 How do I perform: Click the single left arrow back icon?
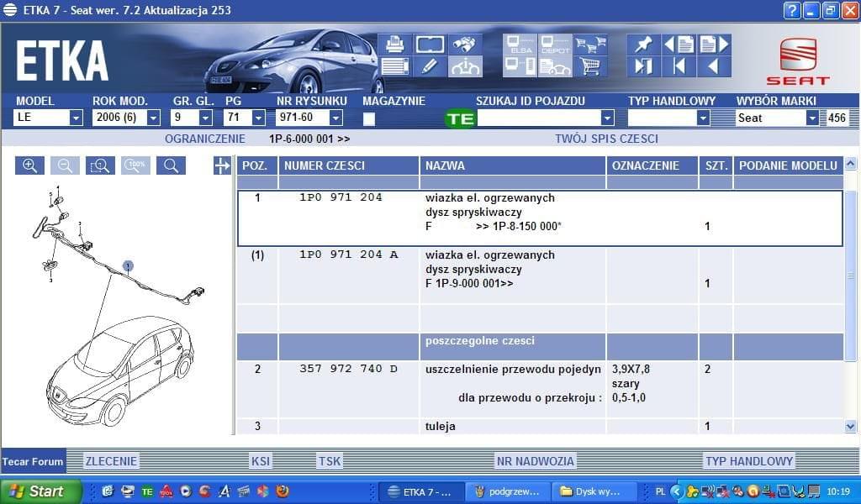(x=715, y=67)
